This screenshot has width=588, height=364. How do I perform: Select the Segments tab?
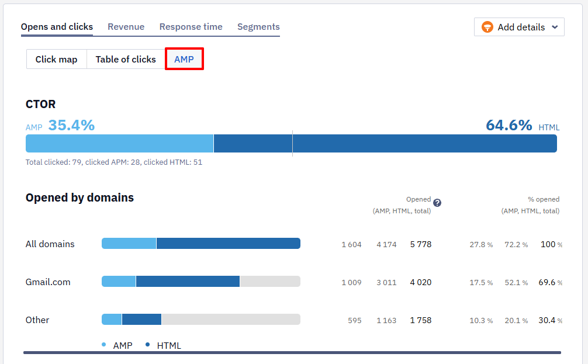(x=258, y=27)
